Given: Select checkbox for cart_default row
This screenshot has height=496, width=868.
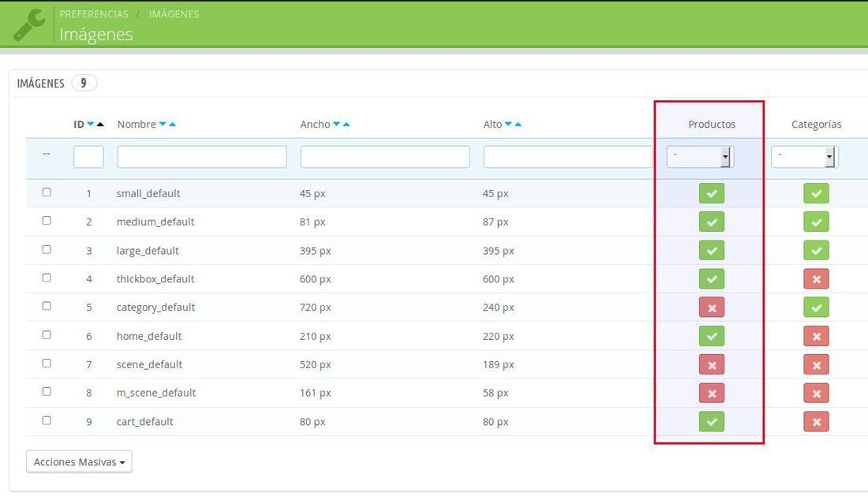Looking at the screenshot, I should point(47,420).
